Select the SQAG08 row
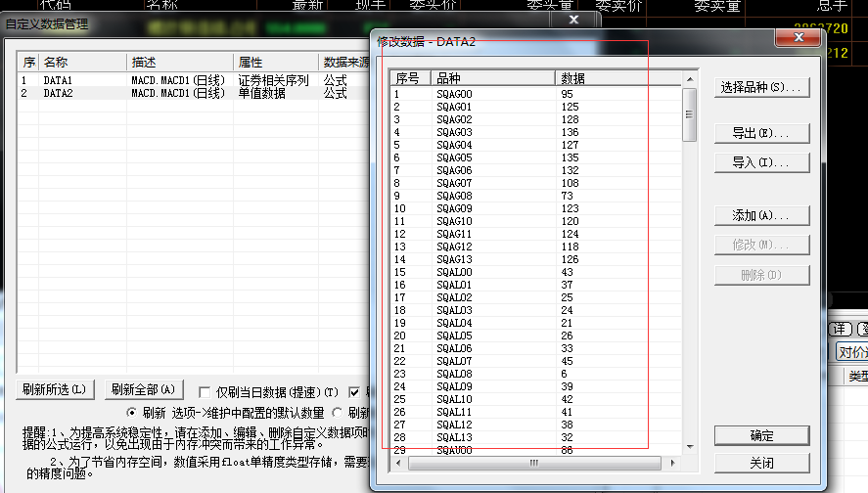The width and height of the screenshot is (868, 493). pyautogui.click(x=536, y=196)
